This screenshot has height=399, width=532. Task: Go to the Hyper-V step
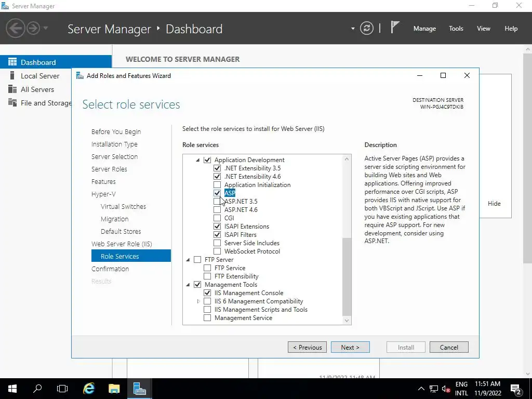(x=103, y=194)
